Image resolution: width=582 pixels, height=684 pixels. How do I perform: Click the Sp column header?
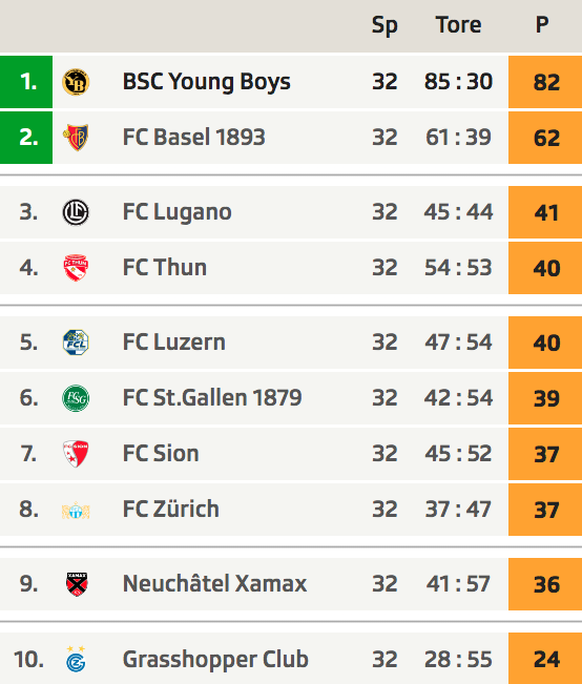click(384, 26)
